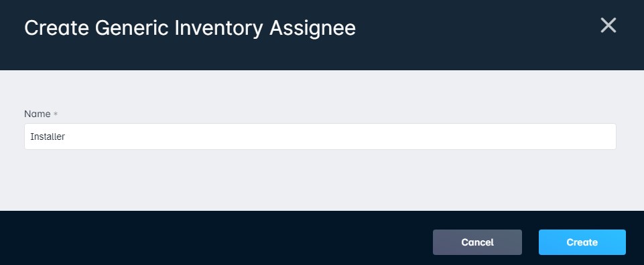The height and width of the screenshot is (265, 644).
Task: Click the Name field label
Action: click(x=38, y=114)
